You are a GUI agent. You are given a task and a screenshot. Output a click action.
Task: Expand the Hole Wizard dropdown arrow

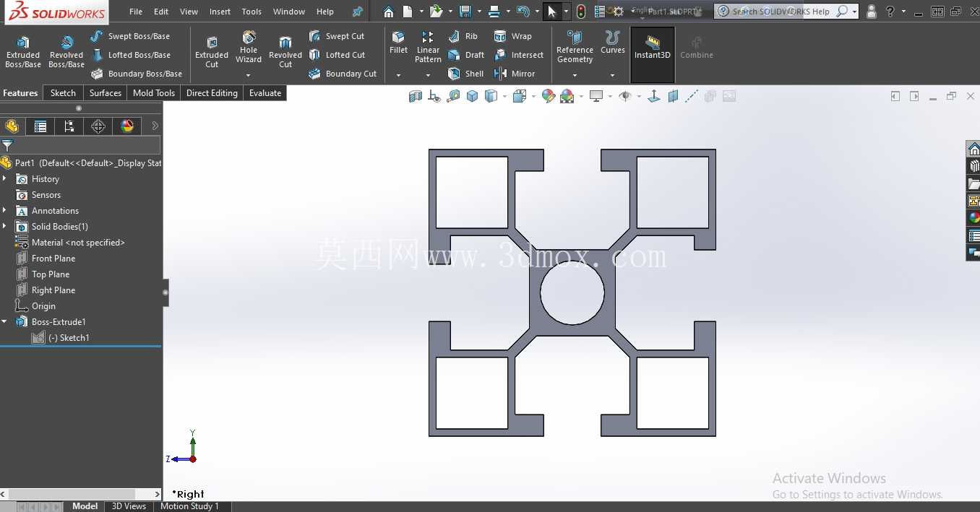(249, 75)
